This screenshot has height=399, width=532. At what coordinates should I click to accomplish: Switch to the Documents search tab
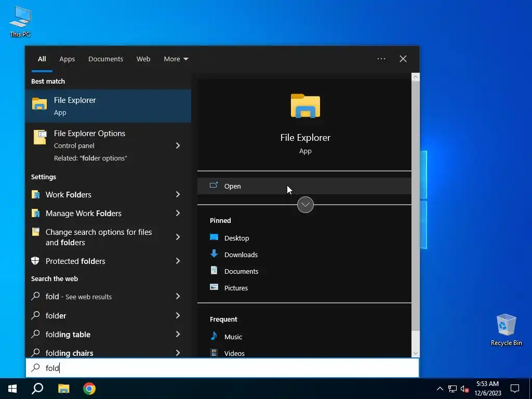tap(105, 59)
